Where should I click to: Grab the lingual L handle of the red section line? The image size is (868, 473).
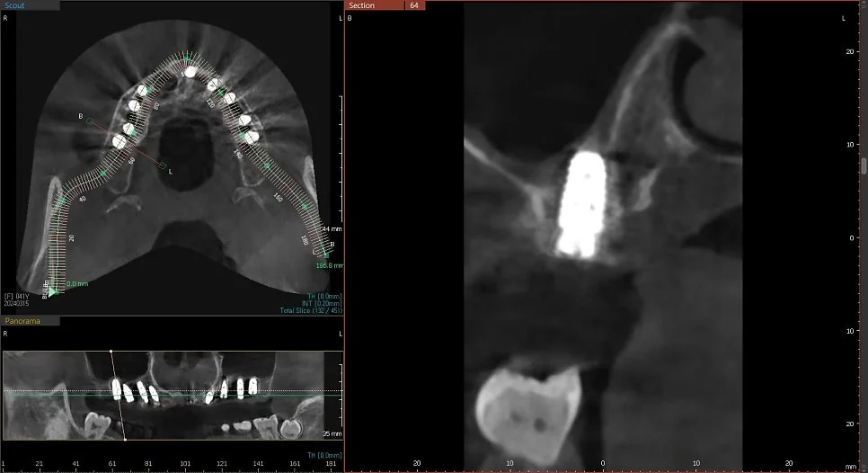(163, 165)
